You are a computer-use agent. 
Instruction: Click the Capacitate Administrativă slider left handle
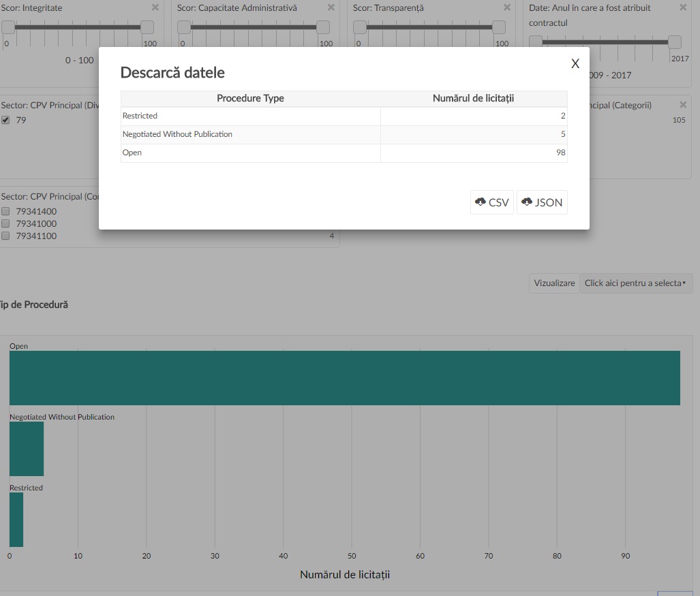click(184, 27)
